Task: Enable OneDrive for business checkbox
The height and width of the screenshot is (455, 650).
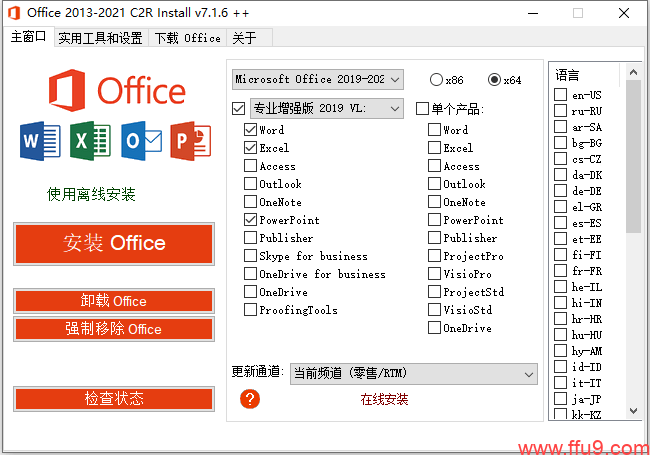Action: coord(250,274)
